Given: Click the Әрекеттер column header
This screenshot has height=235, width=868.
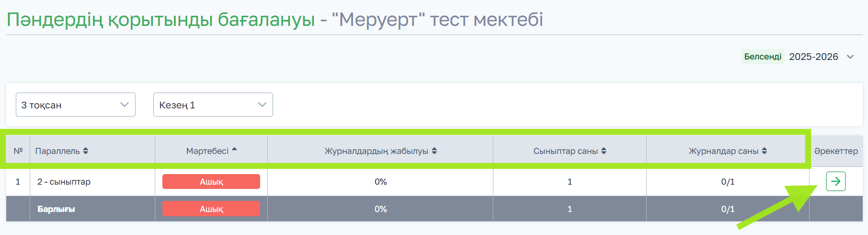Looking at the screenshot, I should click(x=836, y=151).
